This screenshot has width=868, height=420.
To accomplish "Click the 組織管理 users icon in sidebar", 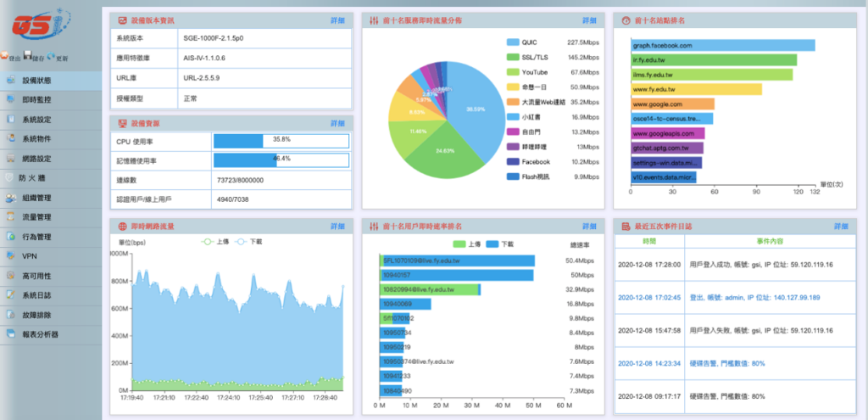I will click(x=10, y=197).
